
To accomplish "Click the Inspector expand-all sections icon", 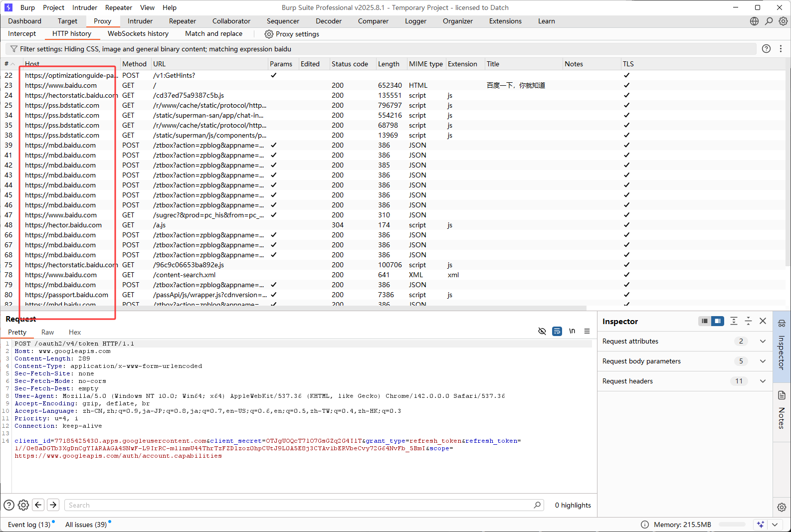I will pos(734,321).
